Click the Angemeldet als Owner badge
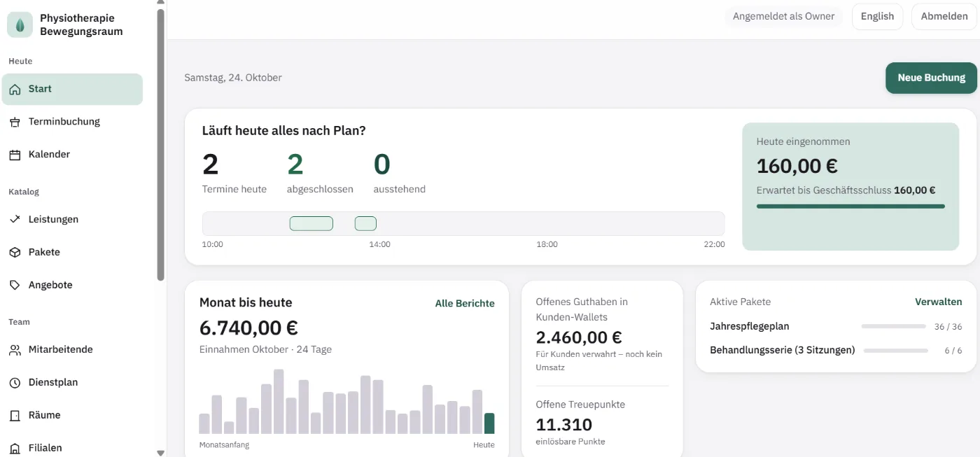The image size is (980, 457). (x=783, y=16)
